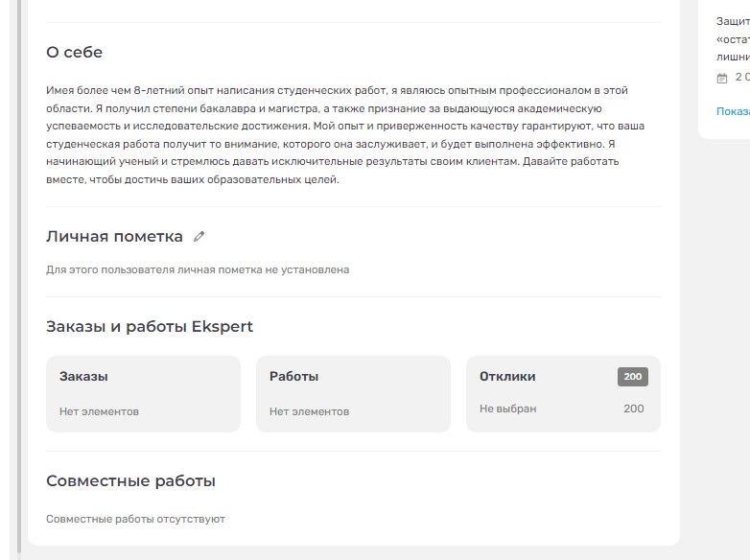Viewport: 750px width, 560px height.
Task: Click the Заказы и работы Ekspert heading
Action: click(150, 327)
